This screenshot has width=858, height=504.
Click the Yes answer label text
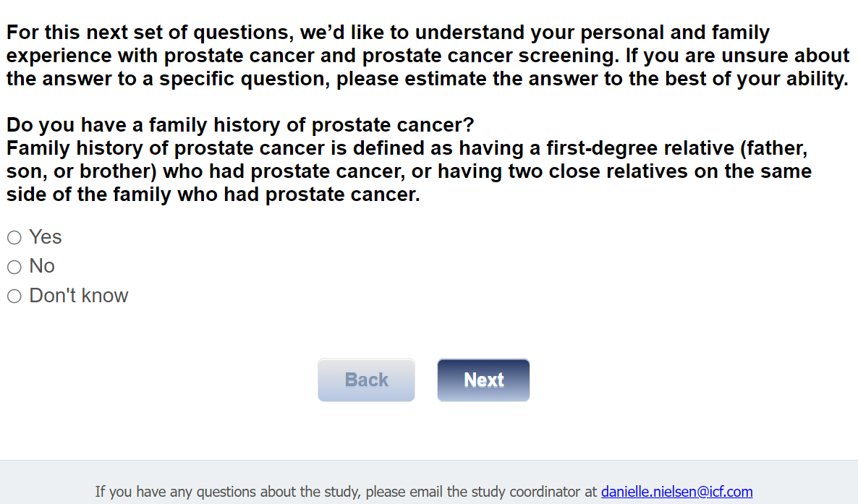(x=46, y=237)
